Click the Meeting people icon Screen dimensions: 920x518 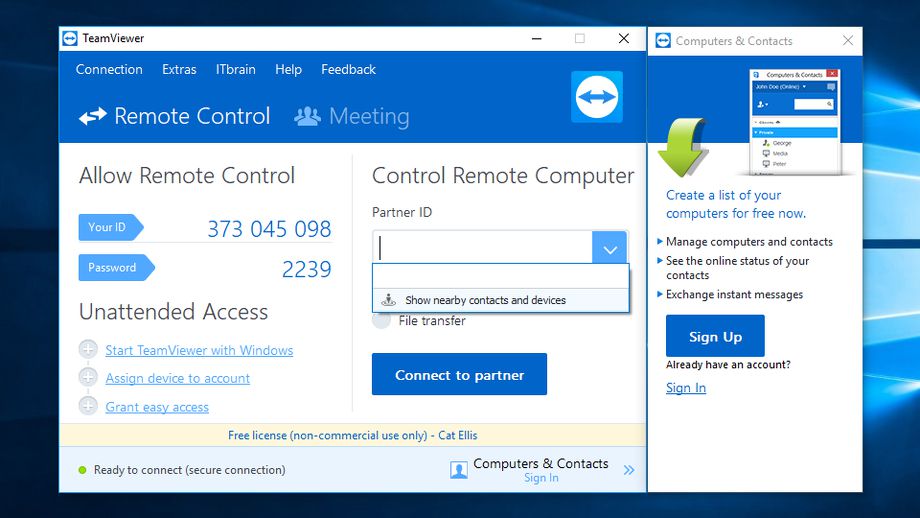point(307,116)
